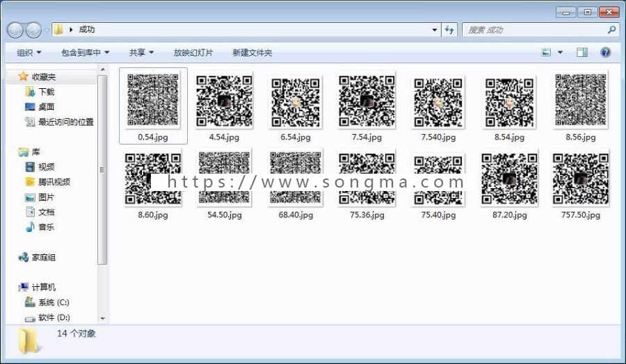Click the 14 个对象 status text
Viewport: 626px width, 364px height.
coord(77,333)
